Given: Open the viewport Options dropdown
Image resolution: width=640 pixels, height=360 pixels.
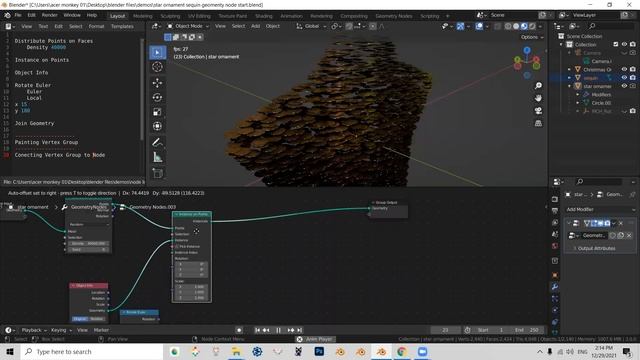Looking at the screenshot, I should (532, 37).
